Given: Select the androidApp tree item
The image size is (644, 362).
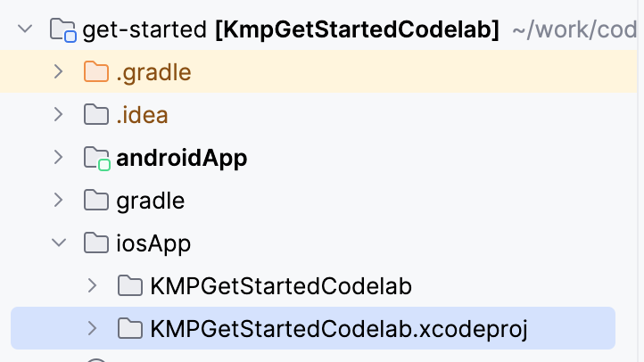Looking at the screenshot, I should point(181,159).
